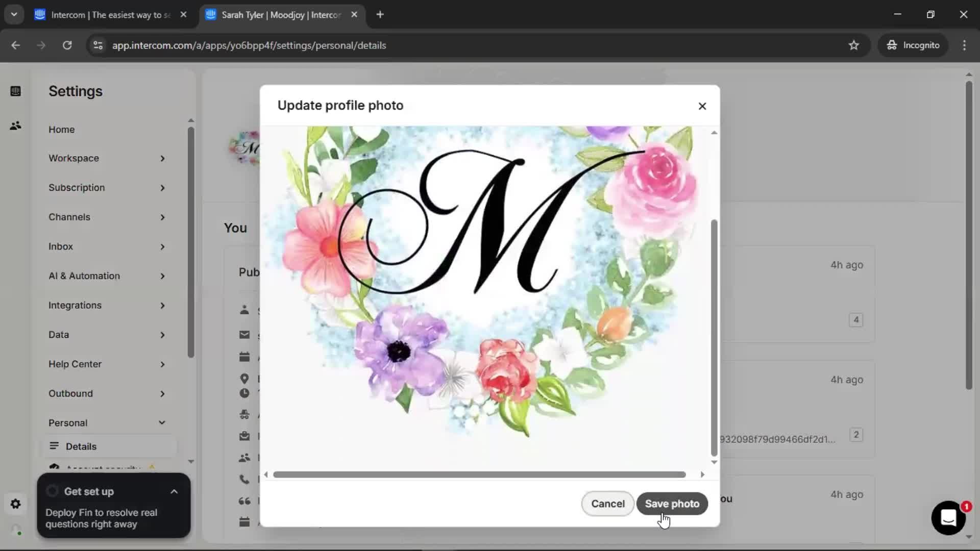
Task: Close the first Intercom browser tab
Action: coord(184,15)
